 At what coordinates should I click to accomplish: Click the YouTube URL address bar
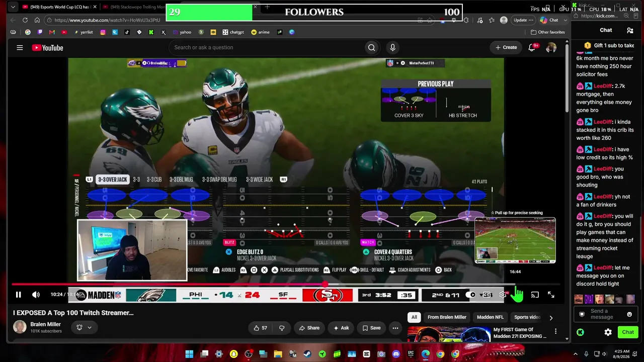click(x=107, y=20)
